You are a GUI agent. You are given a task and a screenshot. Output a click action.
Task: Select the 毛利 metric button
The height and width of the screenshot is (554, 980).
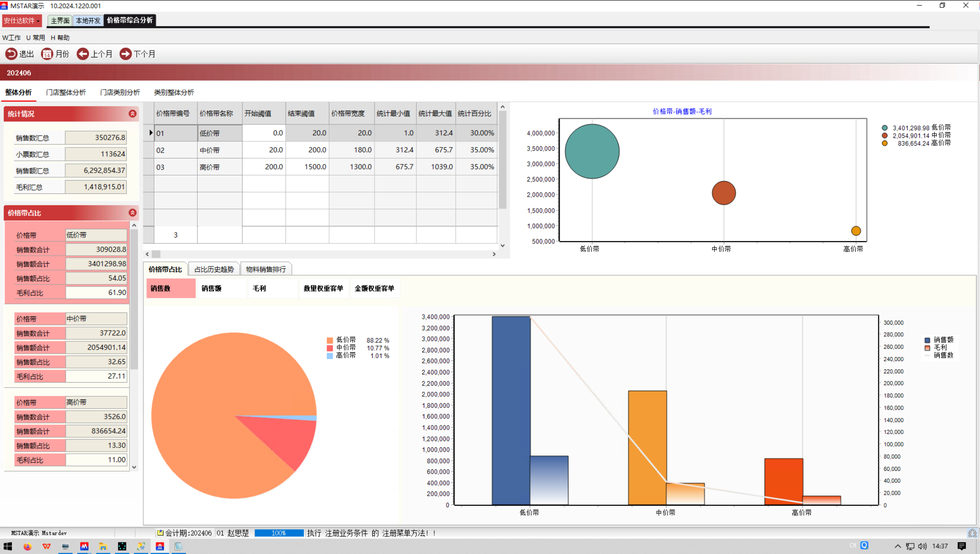coord(272,288)
